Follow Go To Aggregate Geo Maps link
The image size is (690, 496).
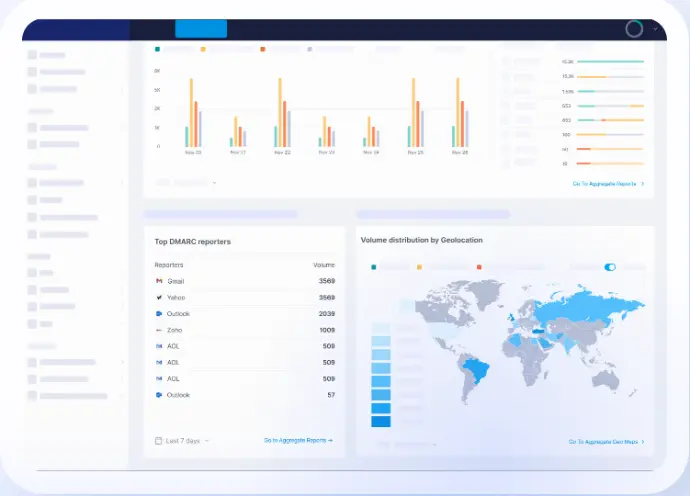606,441
